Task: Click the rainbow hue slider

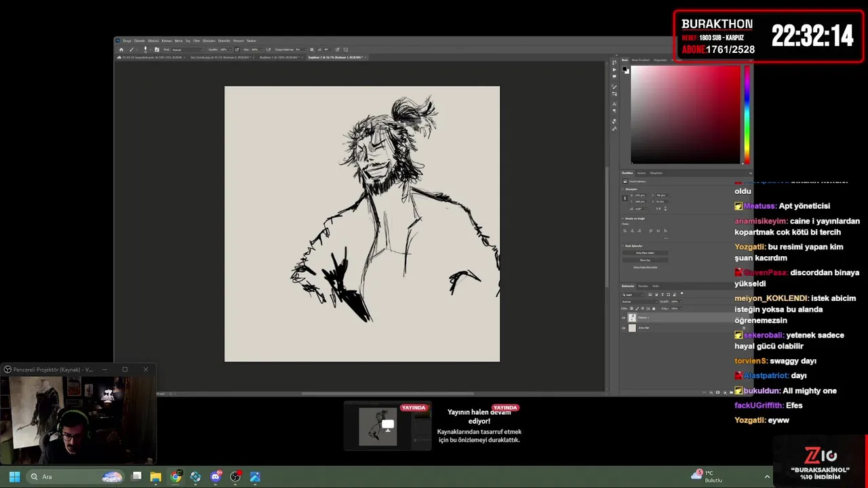Action: click(x=747, y=115)
